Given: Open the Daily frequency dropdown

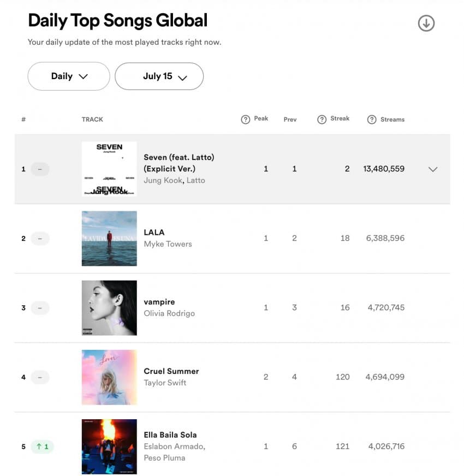Looking at the screenshot, I should coord(69,76).
